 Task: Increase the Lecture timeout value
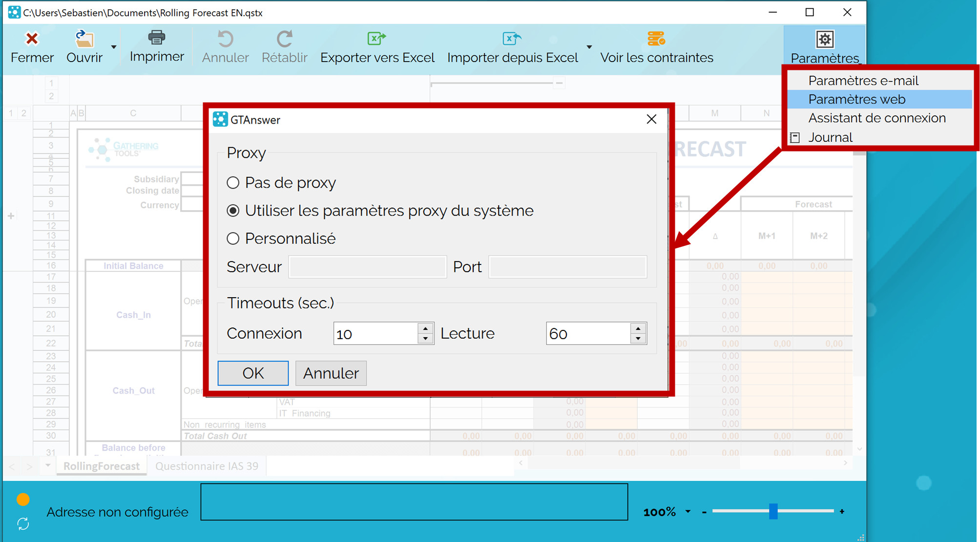(x=638, y=328)
